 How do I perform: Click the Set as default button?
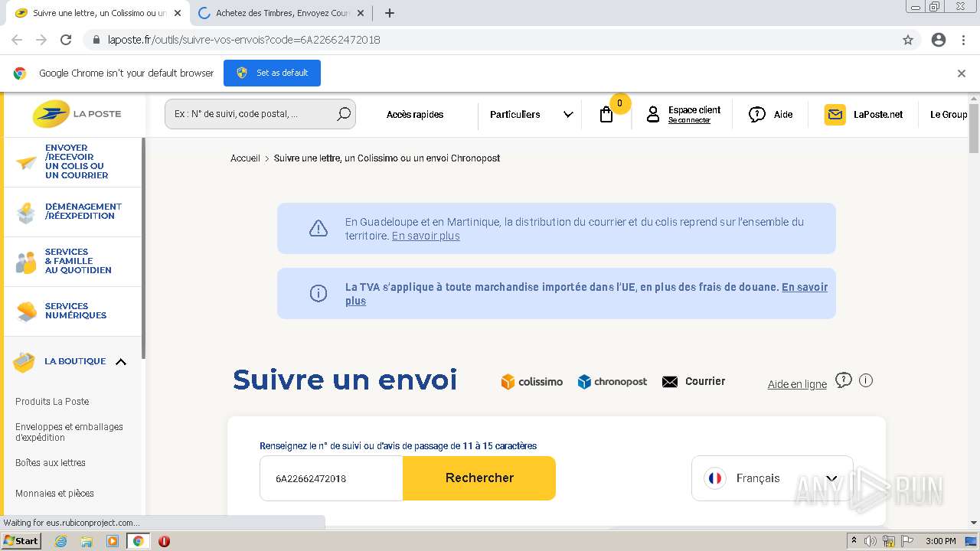pos(272,73)
